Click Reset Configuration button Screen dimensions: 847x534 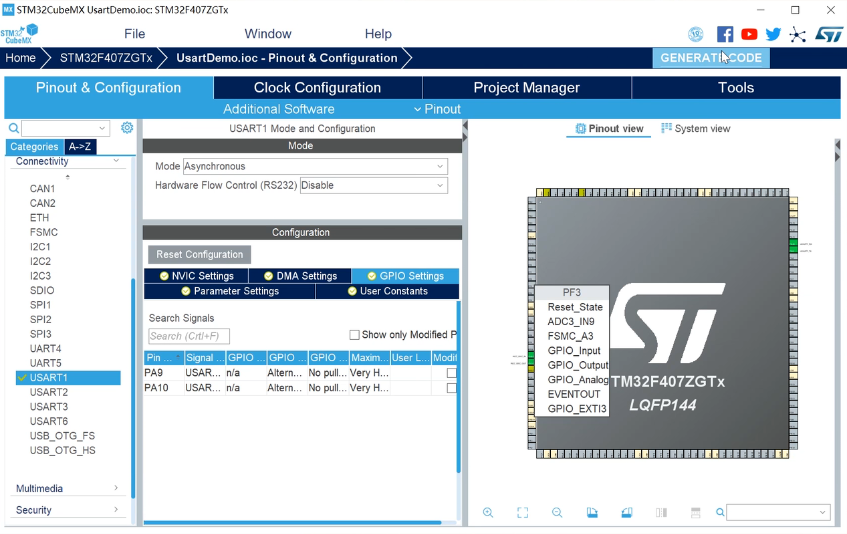coord(200,254)
